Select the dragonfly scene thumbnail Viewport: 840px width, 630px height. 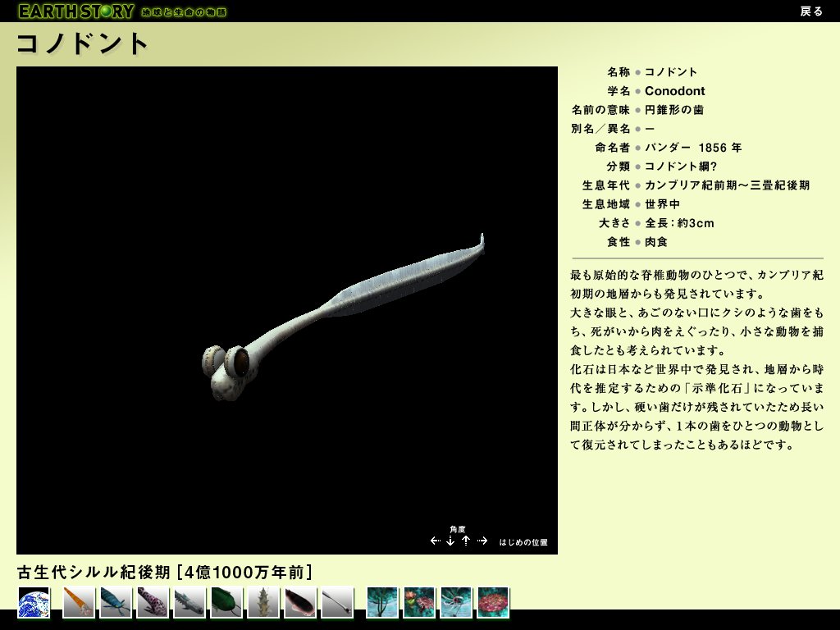[x=455, y=601]
